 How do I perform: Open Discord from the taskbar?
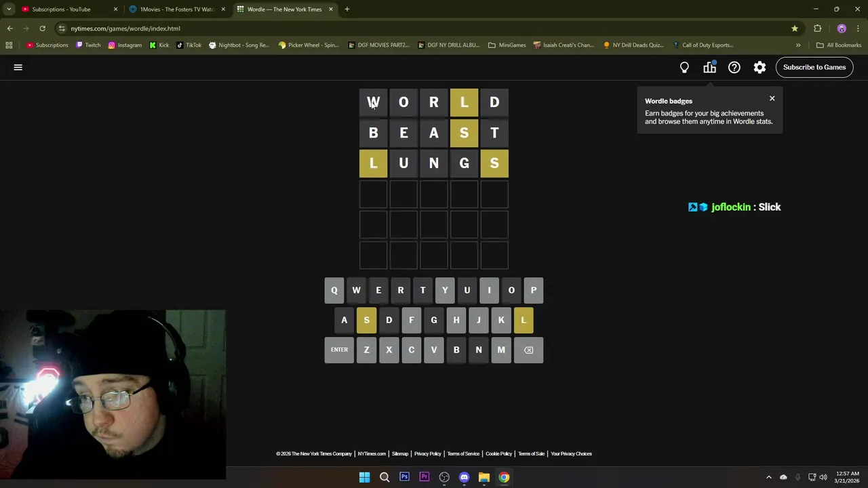pos(464,477)
